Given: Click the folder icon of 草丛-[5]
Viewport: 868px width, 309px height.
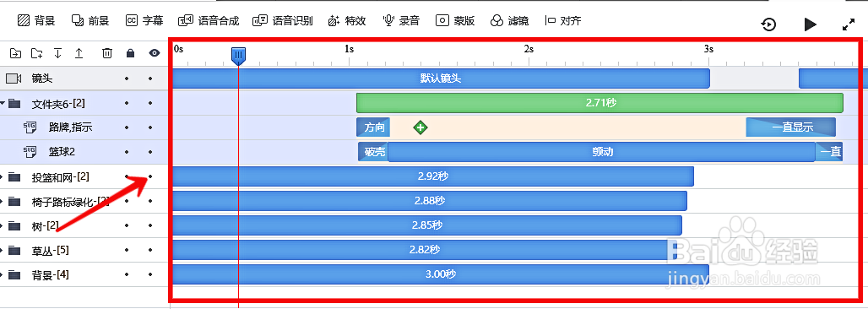Looking at the screenshot, I should tap(14, 251).
